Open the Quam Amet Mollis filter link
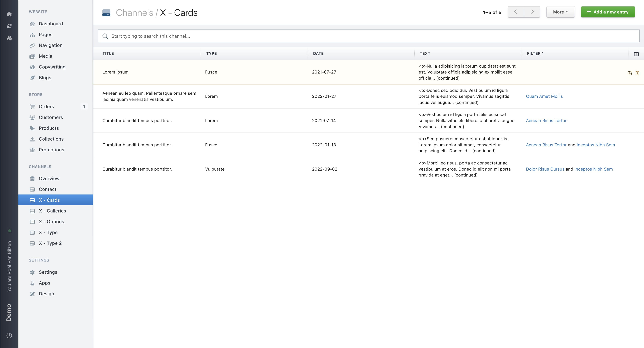This screenshot has height=348, width=644. [x=544, y=96]
